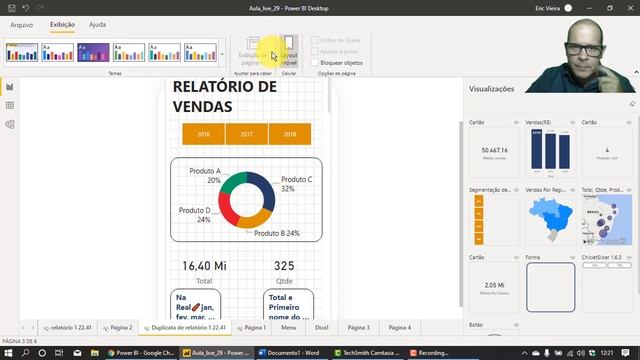This screenshot has width=640, height=360.
Task: Toggle visibility of Total, Qtde, Prod... visual
Action: pos(629,190)
